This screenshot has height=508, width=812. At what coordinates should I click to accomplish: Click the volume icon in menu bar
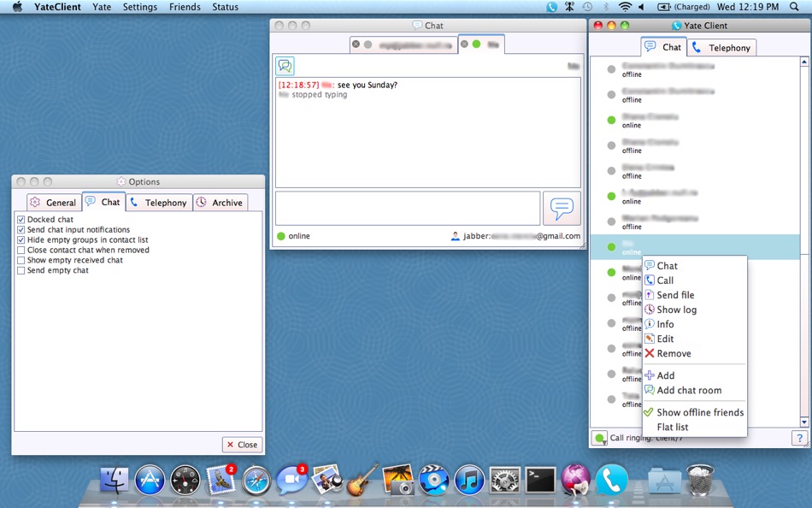[x=641, y=7]
